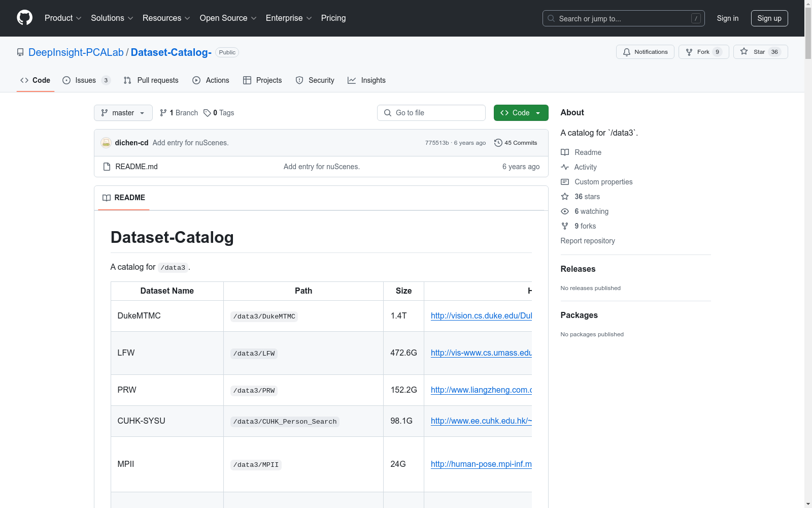Open the DukeMTMC homepage link
This screenshot has height=508, width=812.
pyautogui.click(x=481, y=316)
